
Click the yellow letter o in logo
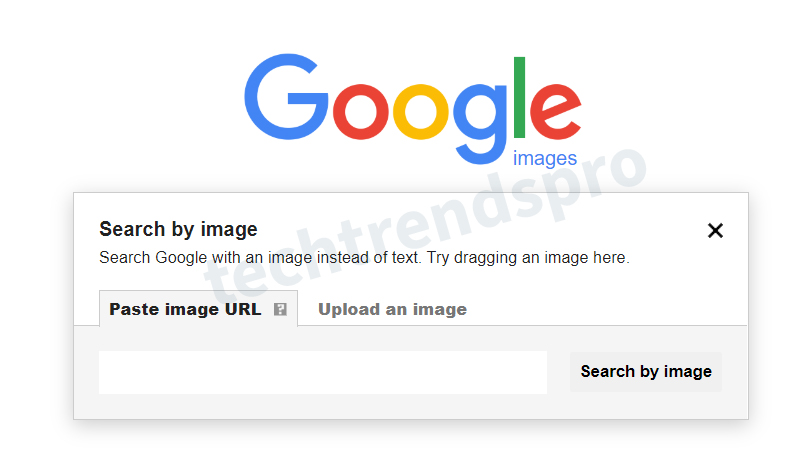tap(421, 112)
